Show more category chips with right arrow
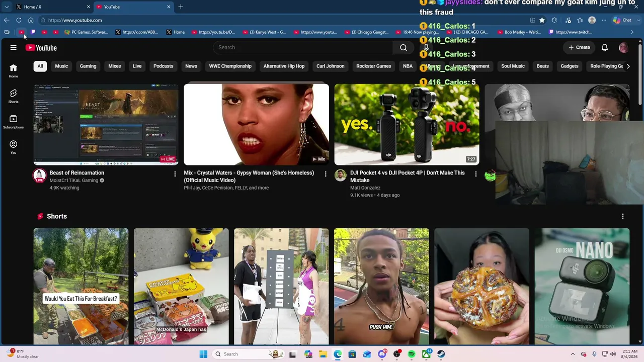Screen dimensions: 644x362 coord(628,66)
